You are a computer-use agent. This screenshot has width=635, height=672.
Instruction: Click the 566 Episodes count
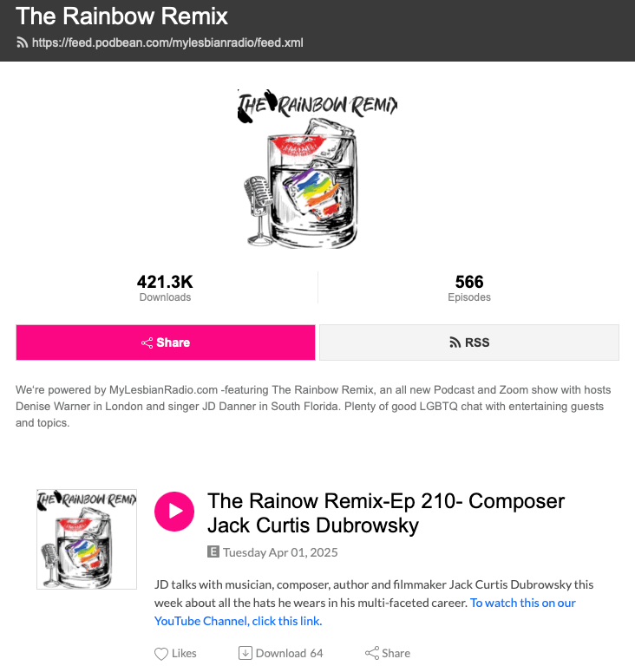[469, 288]
